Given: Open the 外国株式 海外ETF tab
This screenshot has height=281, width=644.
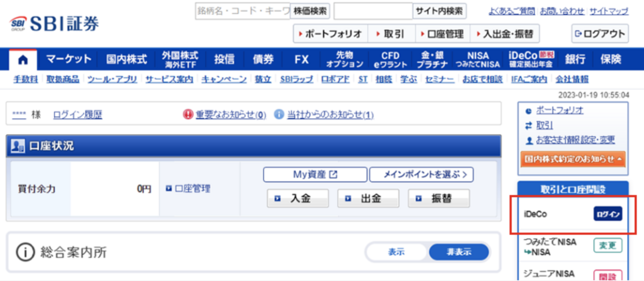Looking at the screenshot, I should click(180, 60).
